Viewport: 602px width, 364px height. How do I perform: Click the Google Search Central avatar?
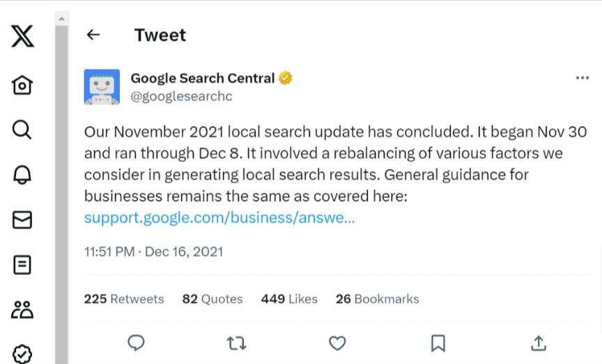click(x=102, y=87)
